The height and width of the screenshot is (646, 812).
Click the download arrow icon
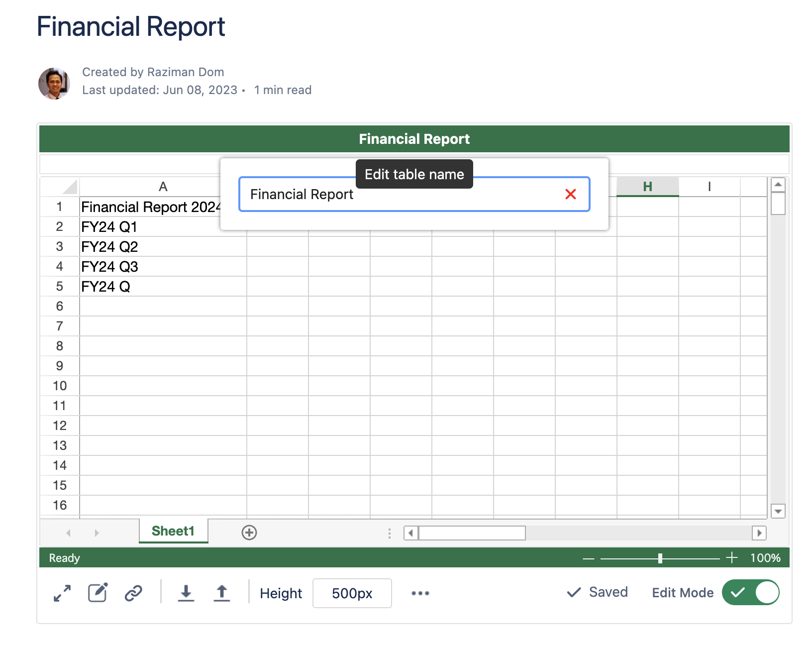(186, 593)
